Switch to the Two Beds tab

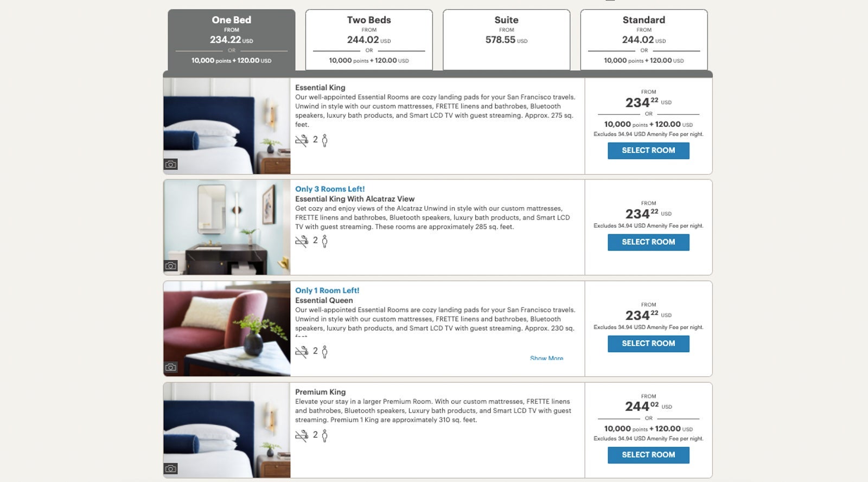tap(369, 40)
